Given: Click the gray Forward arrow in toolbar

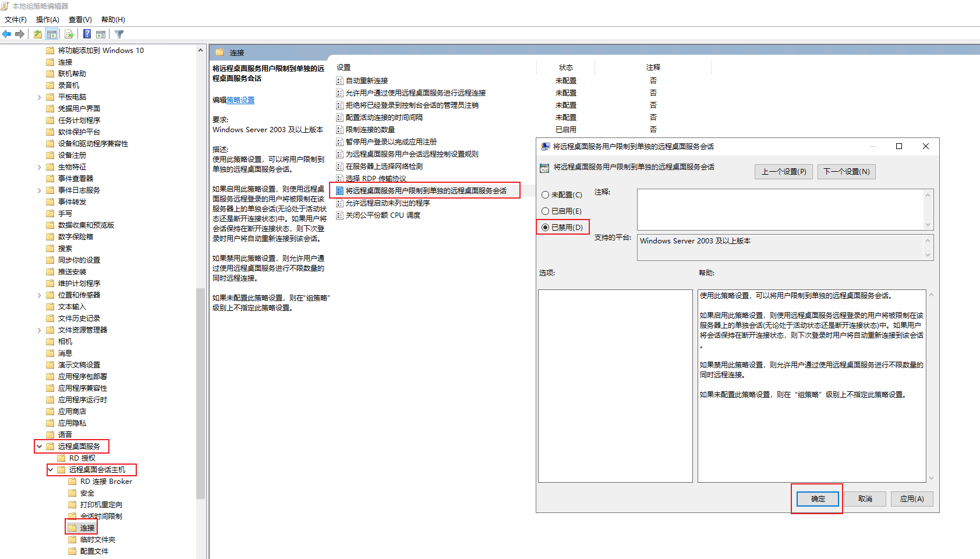Looking at the screenshot, I should click(20, 34).
